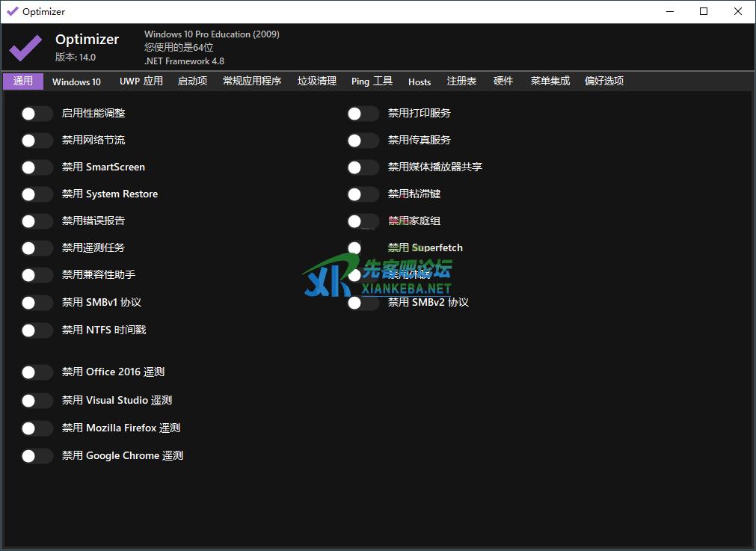Toggle 禁用 System Restore switch
This screenshot has width=756, height=551.
coord(37,194)
